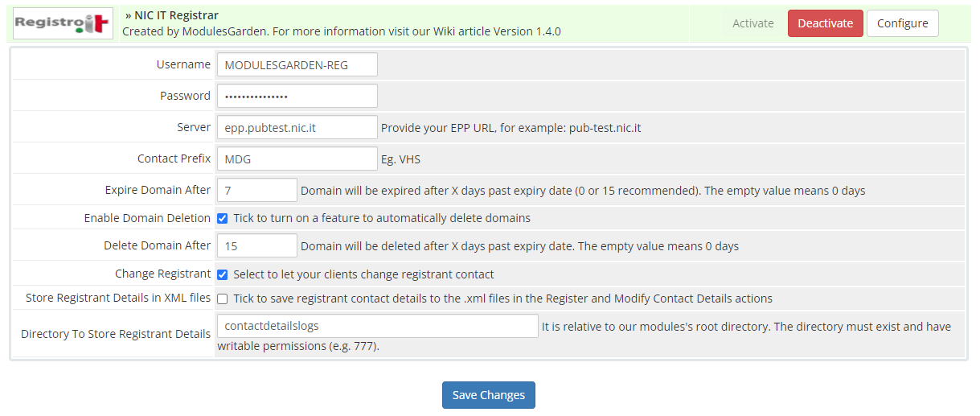This screenshot has height=416, width=980.
Task: Toggle the Change Registrant checkbox
Action: point(223,274)
